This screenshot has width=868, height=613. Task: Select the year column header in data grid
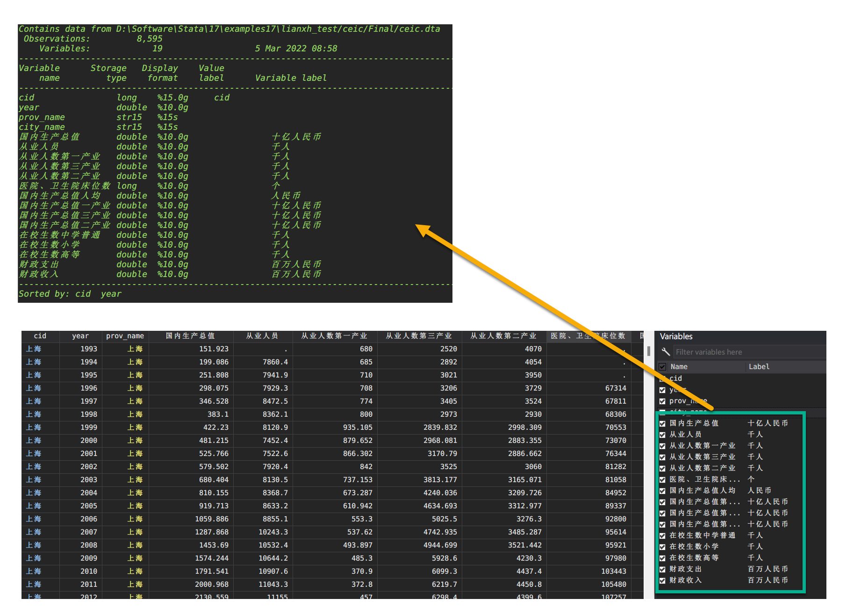coord(80,336)
